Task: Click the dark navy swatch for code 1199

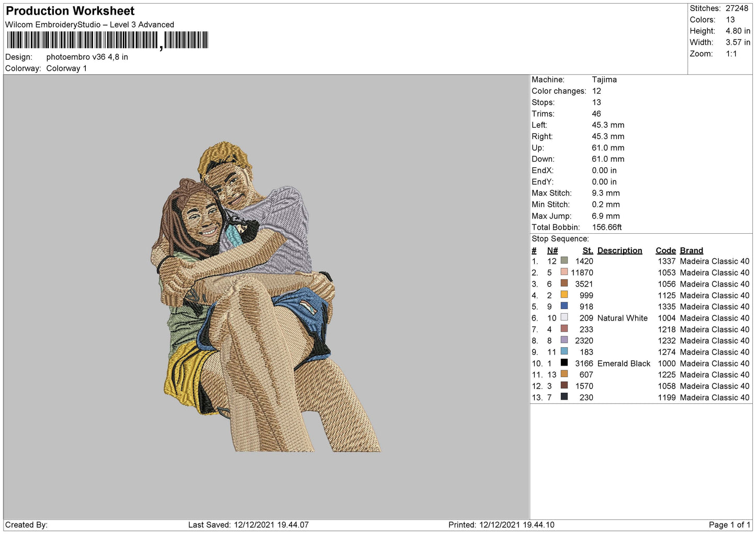Action: [564, 396]
